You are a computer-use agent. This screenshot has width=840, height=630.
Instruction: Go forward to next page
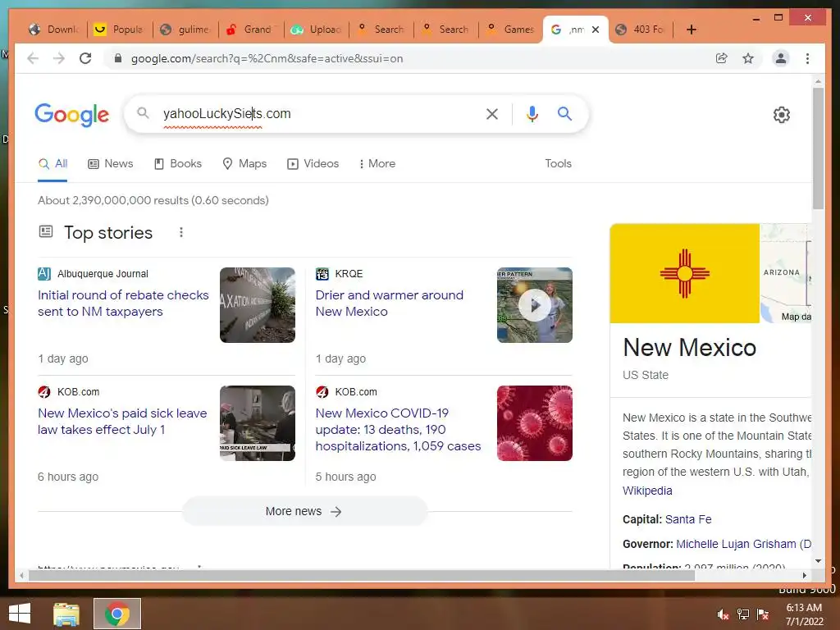point(59,58)
